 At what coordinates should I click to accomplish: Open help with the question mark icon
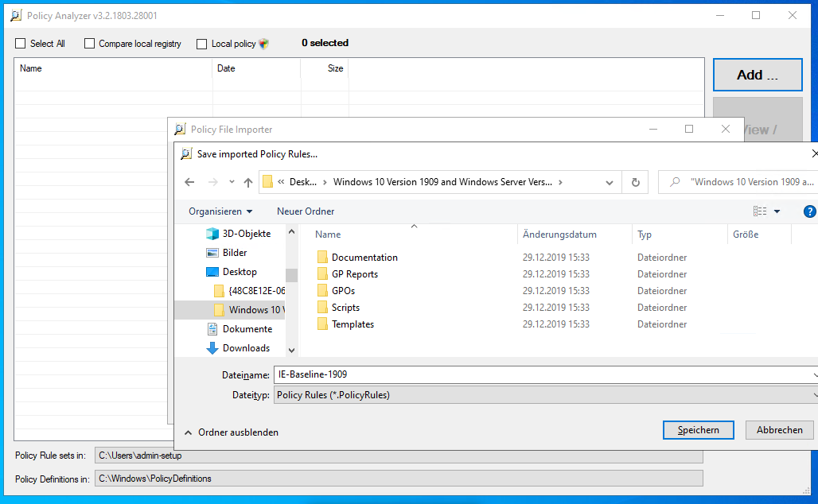[810, 211]
